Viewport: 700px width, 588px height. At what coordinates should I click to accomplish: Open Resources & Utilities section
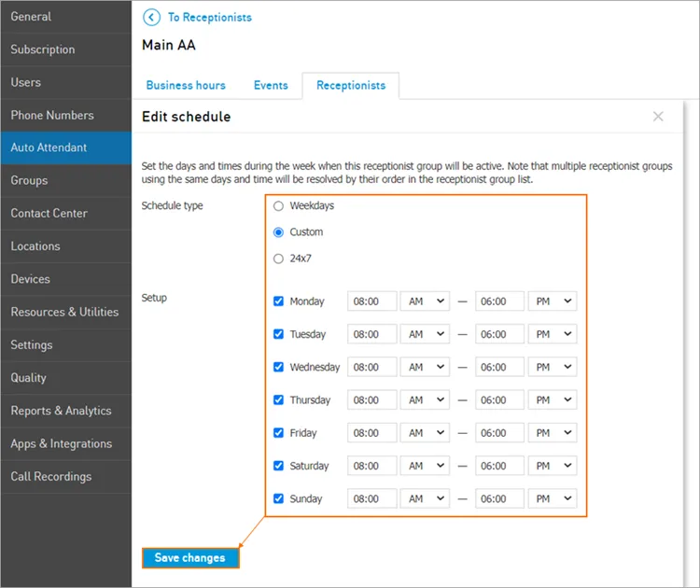(66, 312)
